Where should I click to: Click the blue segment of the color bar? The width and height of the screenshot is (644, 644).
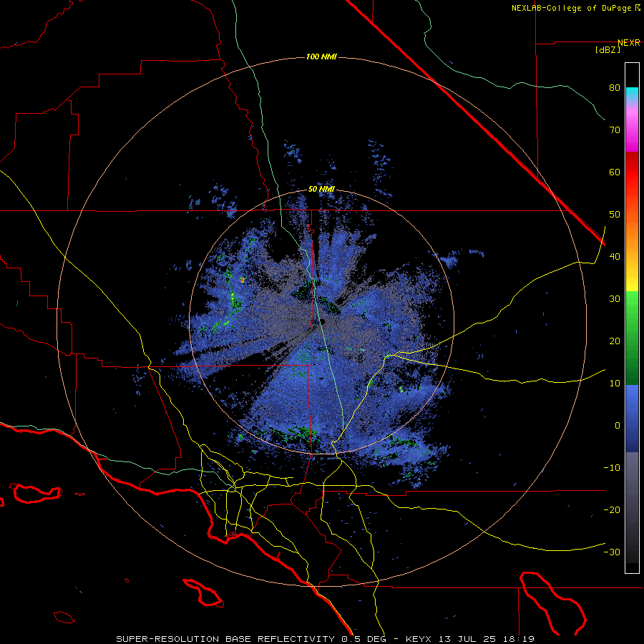pos(632,418)
